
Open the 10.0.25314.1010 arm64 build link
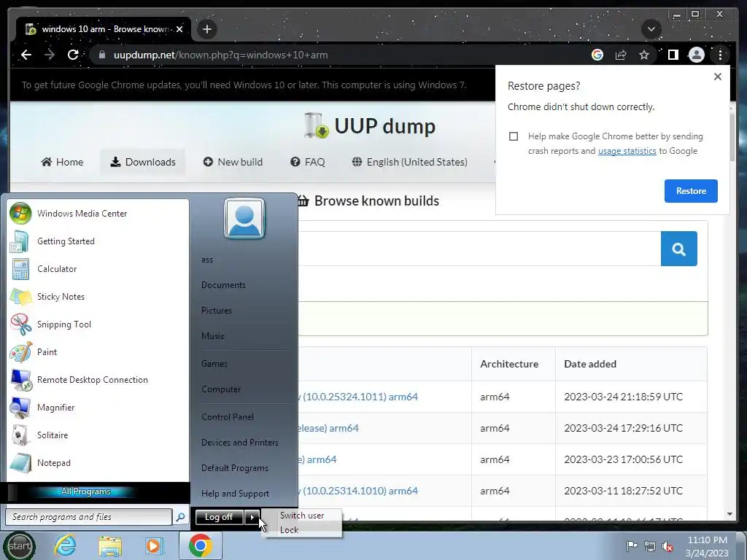pos(358,491)
